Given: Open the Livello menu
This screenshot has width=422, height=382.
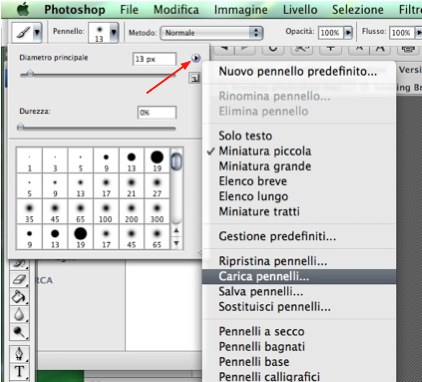Looking at the screenshot, I should 300,9.
